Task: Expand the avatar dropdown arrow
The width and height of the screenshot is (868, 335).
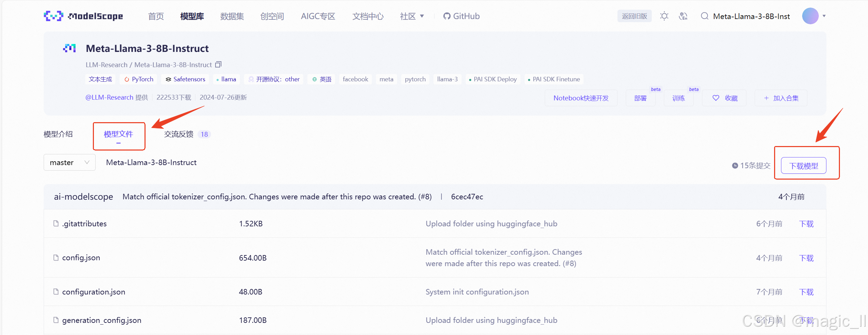Action: pos(824,16)
